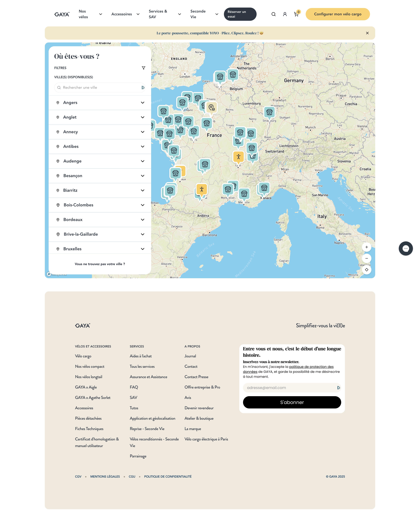
Task: Open the filters funnel icon
Action: (x=143, y=68)
